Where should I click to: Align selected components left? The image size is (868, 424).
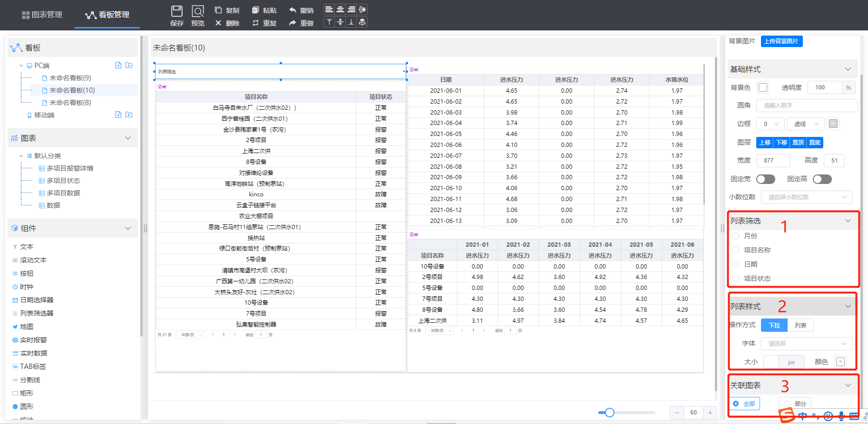pos(329,10)
